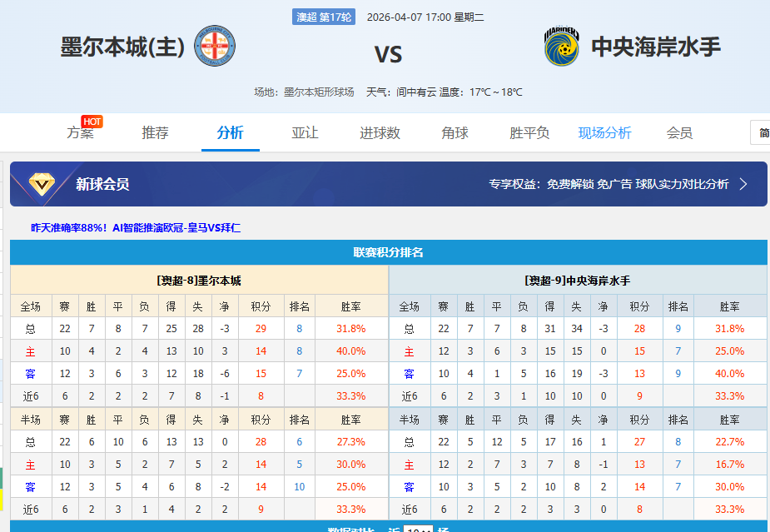
Task: Click the Melbourne City team logo
Action: coord(215,47)
